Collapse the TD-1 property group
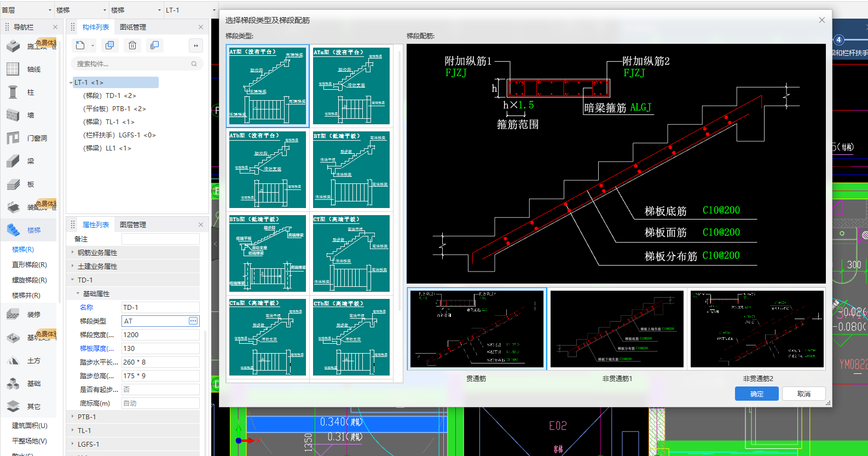The image size is (868, 456). [72, 280]
